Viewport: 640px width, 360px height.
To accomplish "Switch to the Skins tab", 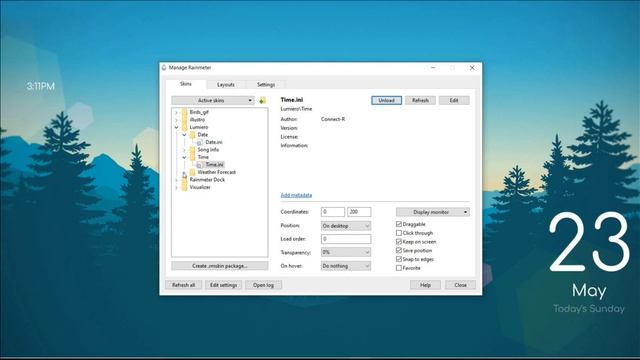I will coord(186,84).
